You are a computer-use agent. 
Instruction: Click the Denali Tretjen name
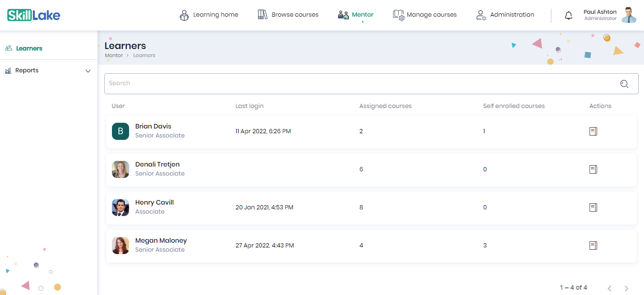pyautogui.click(x=157, y=165)
